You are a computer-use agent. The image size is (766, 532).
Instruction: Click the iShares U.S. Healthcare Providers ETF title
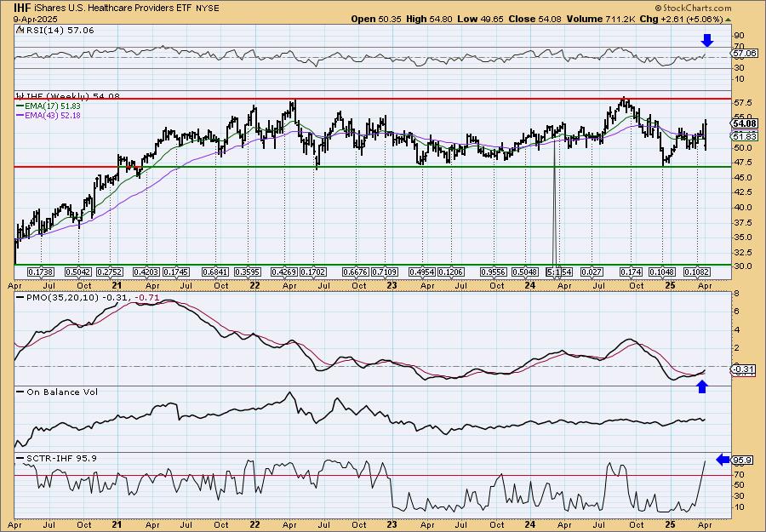[112, 9]
